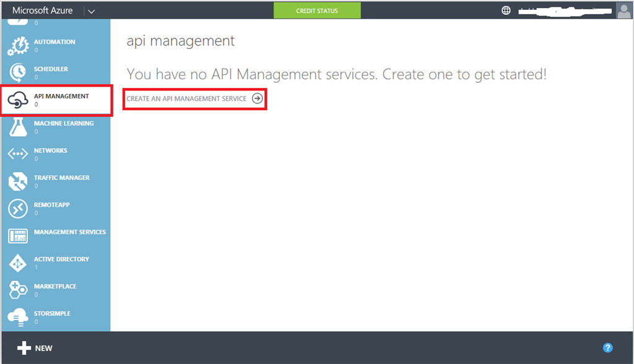Click the plus icon beside NEW
Screen dimensions: 634x364
coord(24,348)
